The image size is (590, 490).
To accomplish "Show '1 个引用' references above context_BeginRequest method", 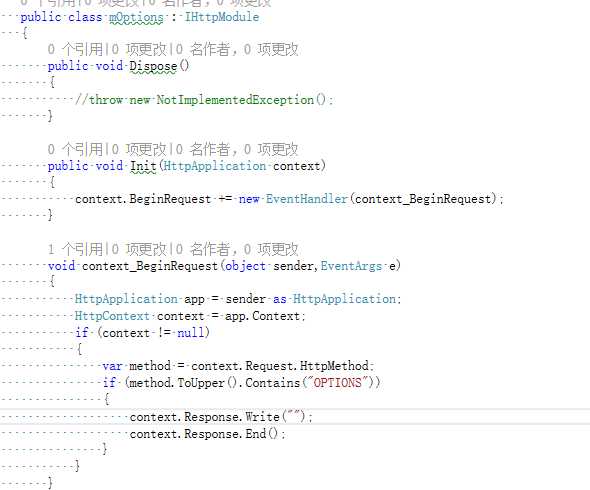I will tap(75, 249).
